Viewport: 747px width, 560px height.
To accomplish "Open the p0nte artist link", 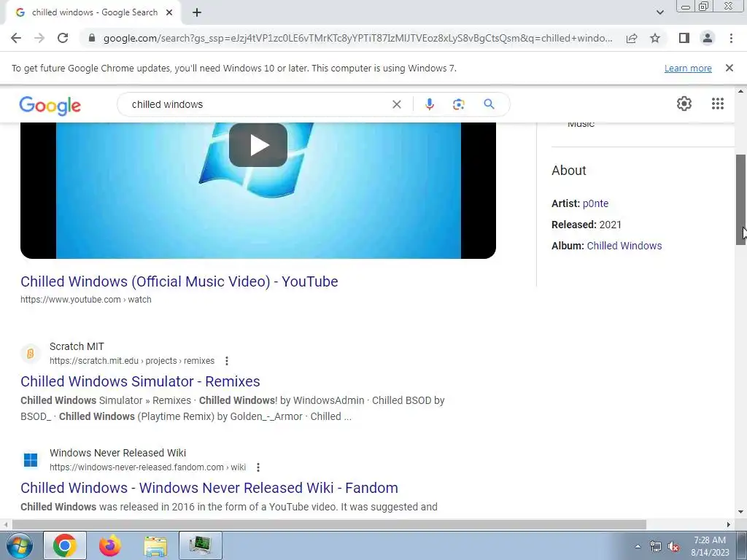I will click(x=595, y=203).
